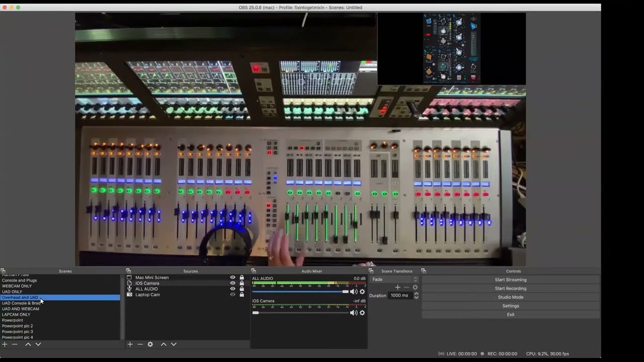Mute the ALL AUDIO speaker icon
The image size is (644, 362).
(354, 292)
